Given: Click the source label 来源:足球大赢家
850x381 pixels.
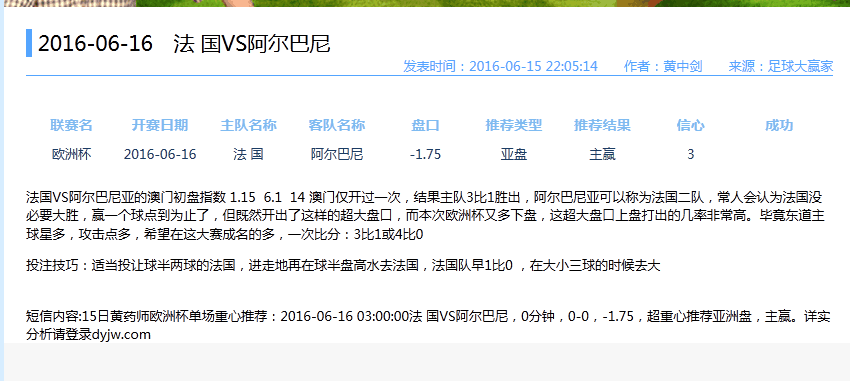Looking at the screenshot, I should [781, 67].
